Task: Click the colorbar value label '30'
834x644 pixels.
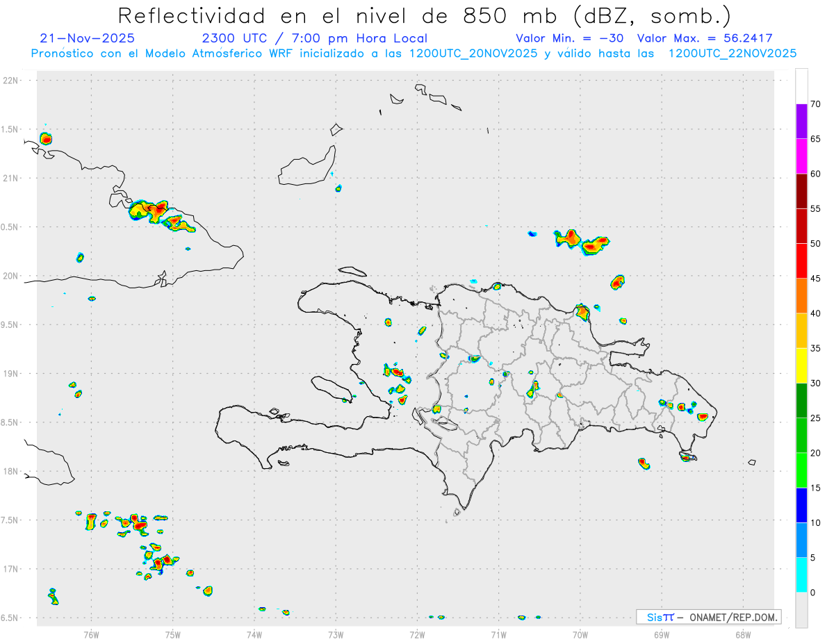Action: pyautogui.click(x=816, y=383)
